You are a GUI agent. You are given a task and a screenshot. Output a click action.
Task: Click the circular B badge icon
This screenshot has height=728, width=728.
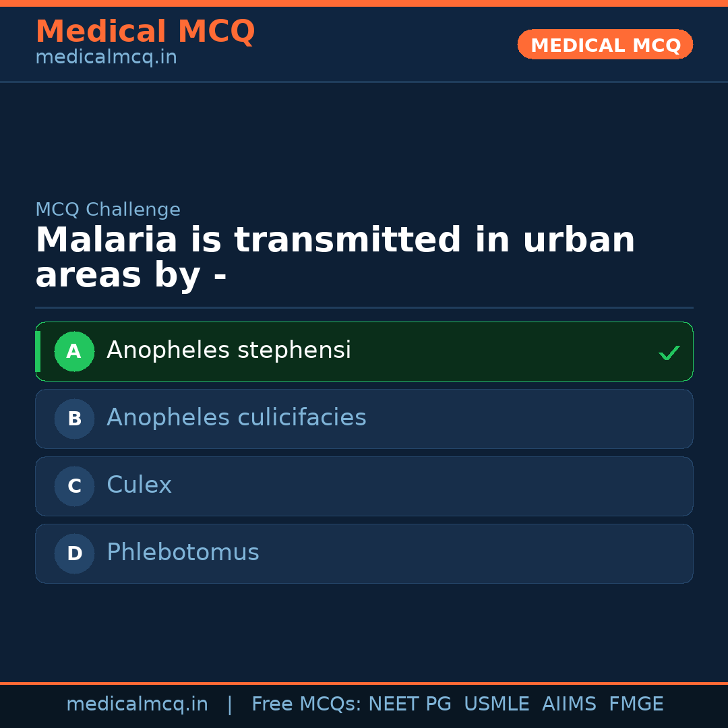(x=74, y=419)
